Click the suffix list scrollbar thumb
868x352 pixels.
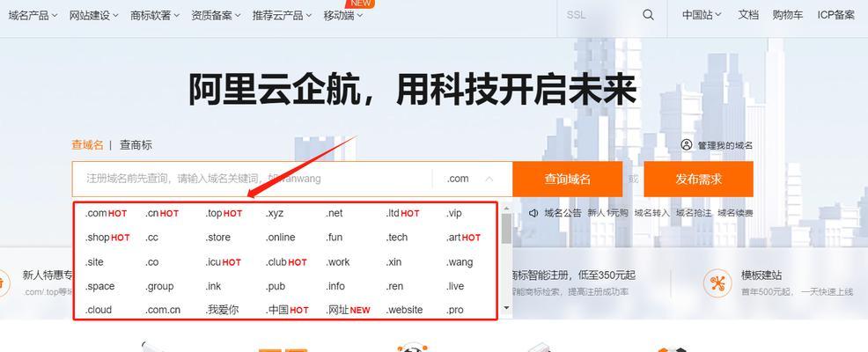(x=506, y=229)
